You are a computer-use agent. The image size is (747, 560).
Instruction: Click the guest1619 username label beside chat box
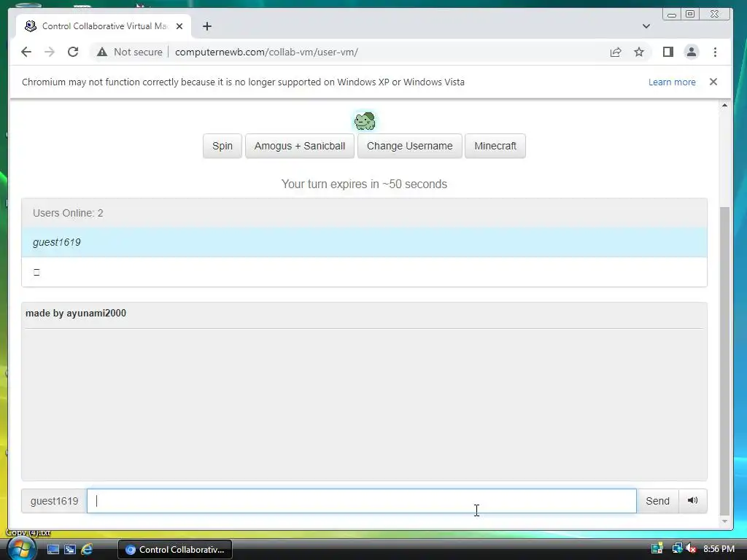tap(54, 501)
